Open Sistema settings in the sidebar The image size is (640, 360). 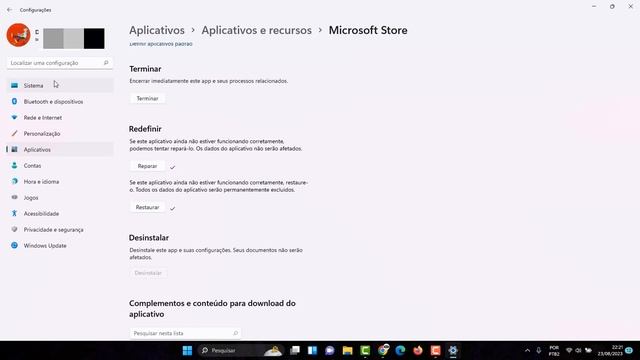coord(60,85)
